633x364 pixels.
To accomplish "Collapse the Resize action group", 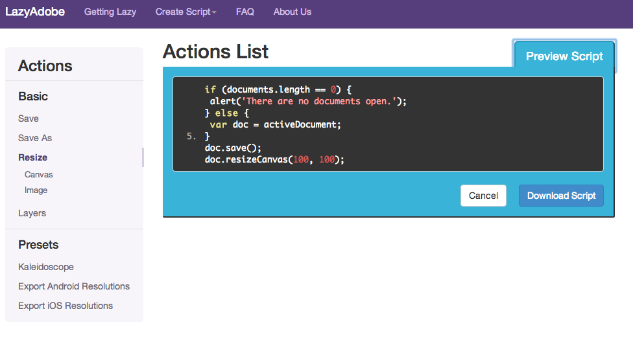I will 32,157.
